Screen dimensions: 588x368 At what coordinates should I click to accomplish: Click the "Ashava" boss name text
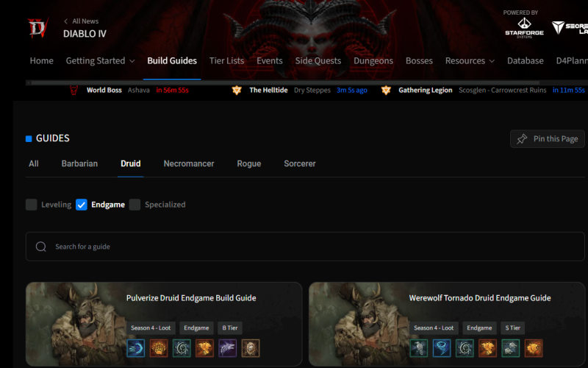point(138,90)
